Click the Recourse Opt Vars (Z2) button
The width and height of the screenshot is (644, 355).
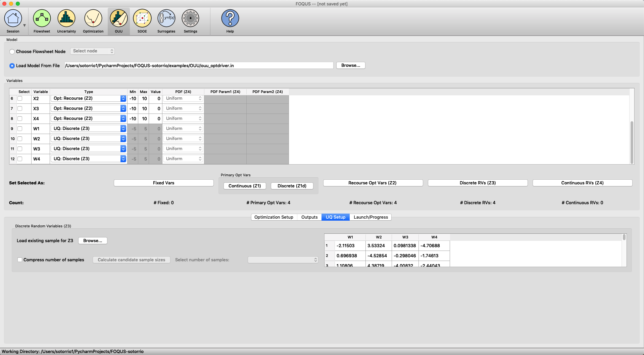pos(373,183)
